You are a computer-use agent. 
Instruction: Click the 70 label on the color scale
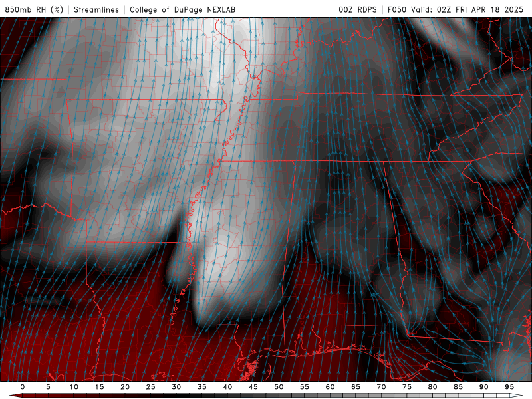click(x=381, y=387)
